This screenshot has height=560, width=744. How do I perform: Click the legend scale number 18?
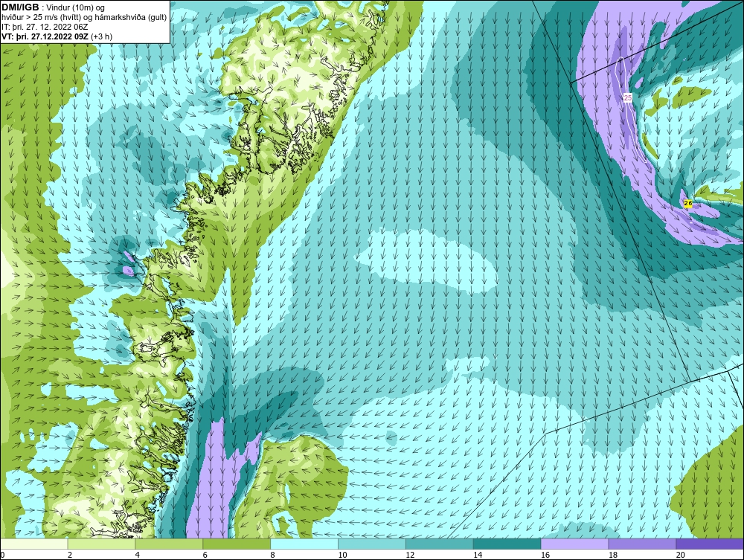pos(613,555)
